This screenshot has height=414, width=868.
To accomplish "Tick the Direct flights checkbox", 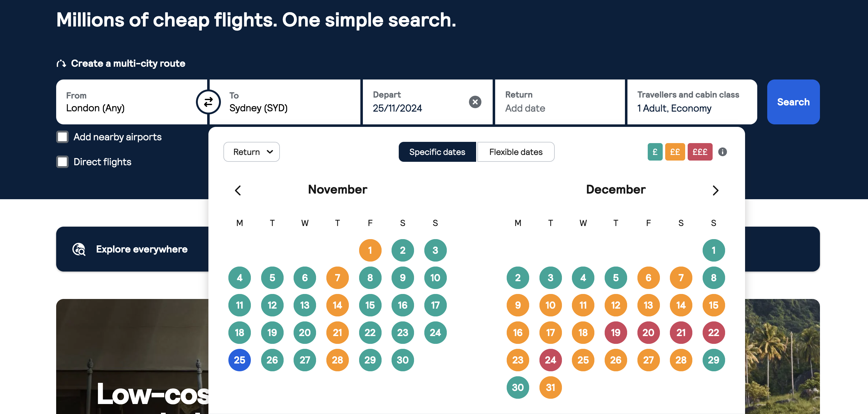I will 62,162.
